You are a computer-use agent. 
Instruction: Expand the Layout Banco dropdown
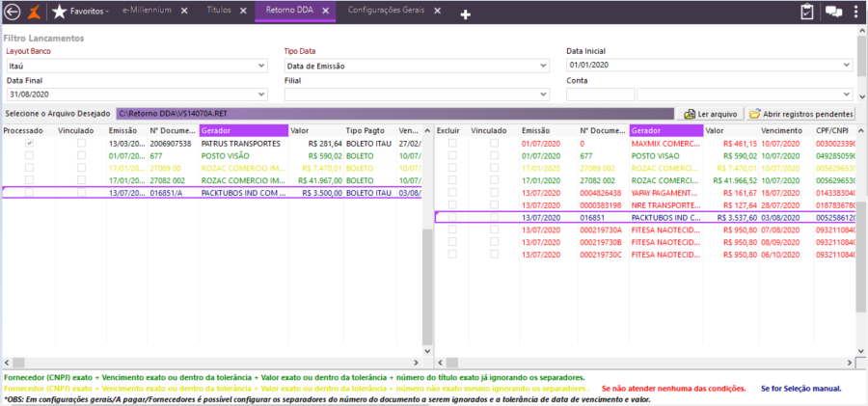click(261, 66)
